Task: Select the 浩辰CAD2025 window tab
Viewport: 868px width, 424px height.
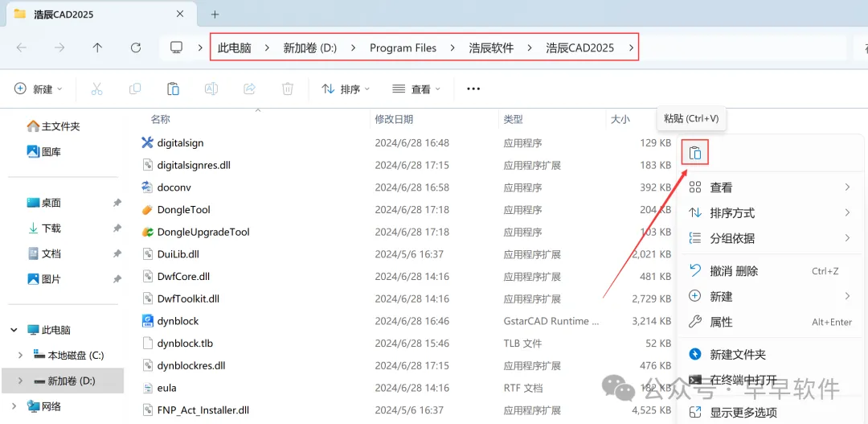Action: 102,14
